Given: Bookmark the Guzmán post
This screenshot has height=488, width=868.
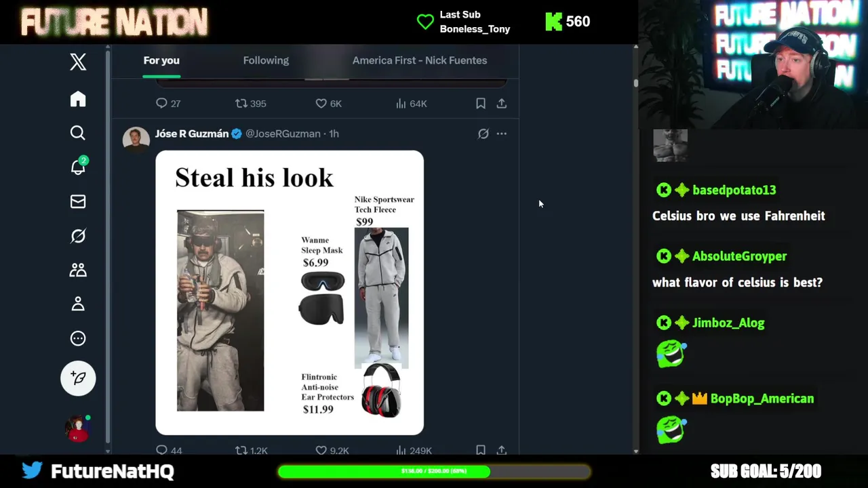Looking at the screenshot, I should pyautogui.click(x=480, y=450).
